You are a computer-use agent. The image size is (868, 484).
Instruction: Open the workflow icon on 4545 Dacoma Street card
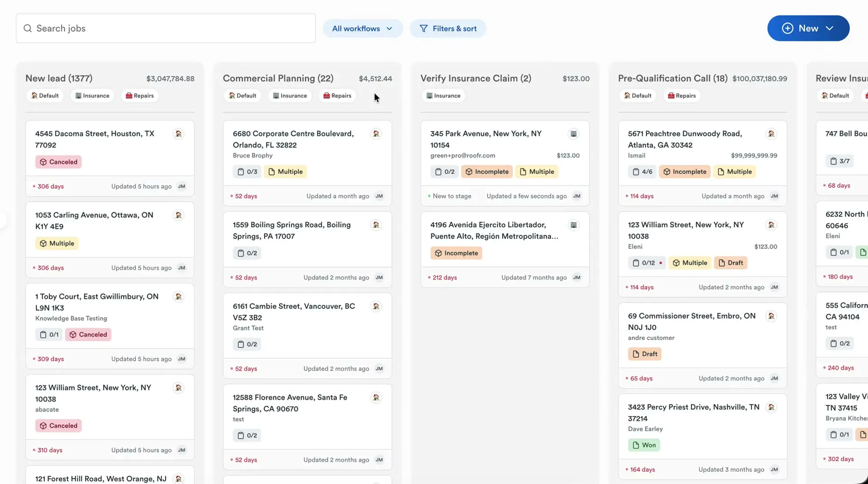179,134
